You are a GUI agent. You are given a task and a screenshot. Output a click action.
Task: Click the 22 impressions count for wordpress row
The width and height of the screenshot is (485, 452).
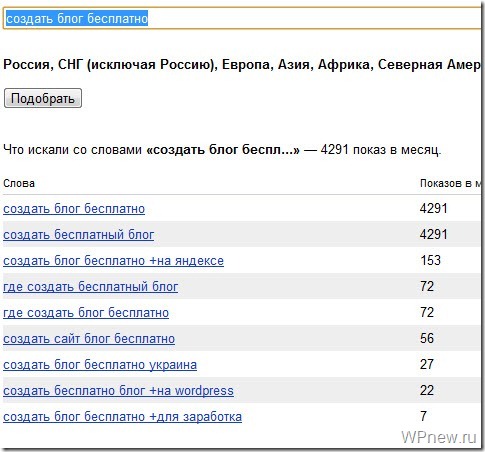point(427,390)
